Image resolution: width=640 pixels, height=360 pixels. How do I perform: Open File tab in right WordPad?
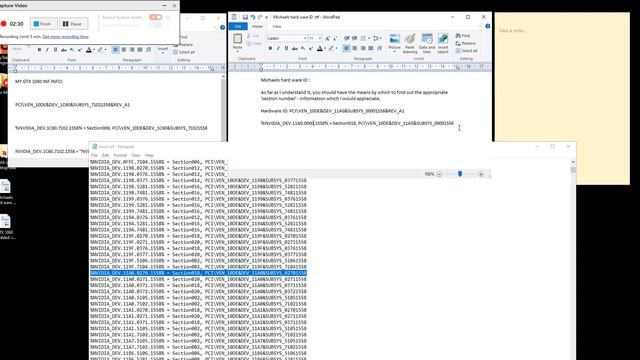[238, 27]
